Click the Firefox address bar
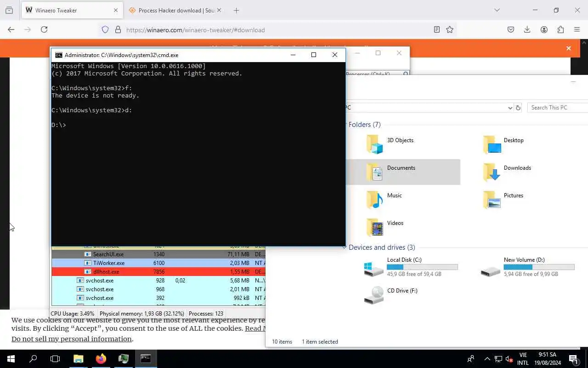Image resolution: width=588 pixels, height=368 pixels. tap(278, 30)
